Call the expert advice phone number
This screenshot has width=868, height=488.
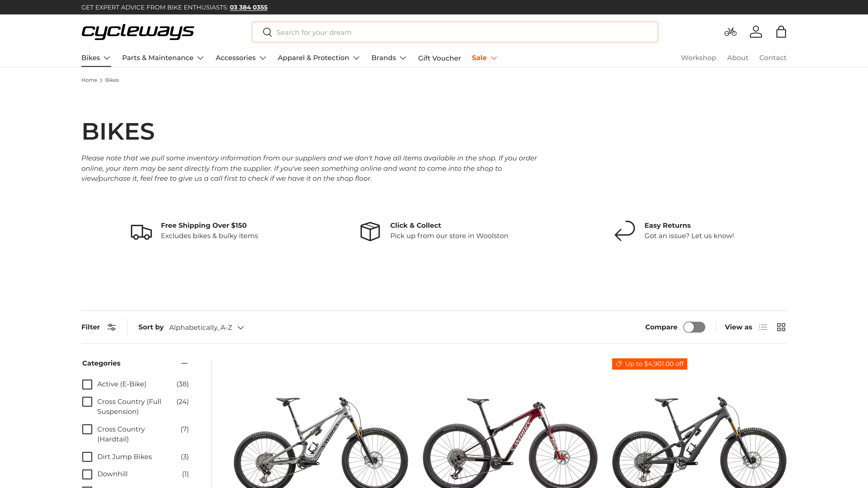point(248,7)
